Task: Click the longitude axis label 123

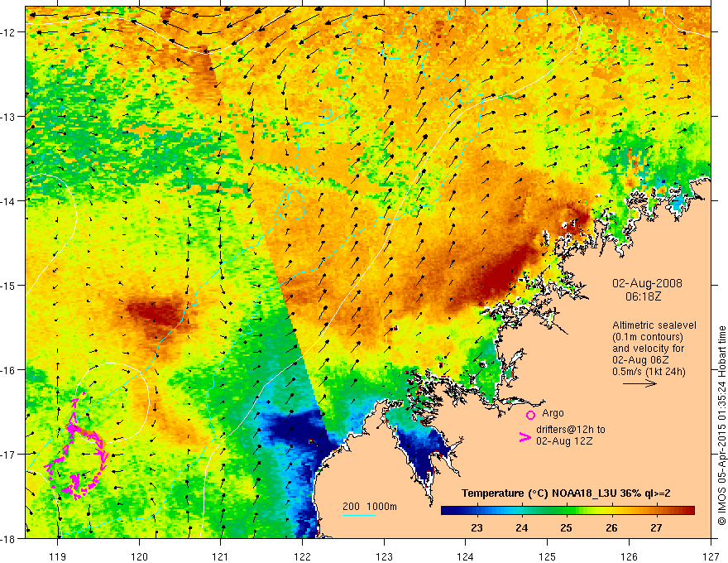Action: 384,556
